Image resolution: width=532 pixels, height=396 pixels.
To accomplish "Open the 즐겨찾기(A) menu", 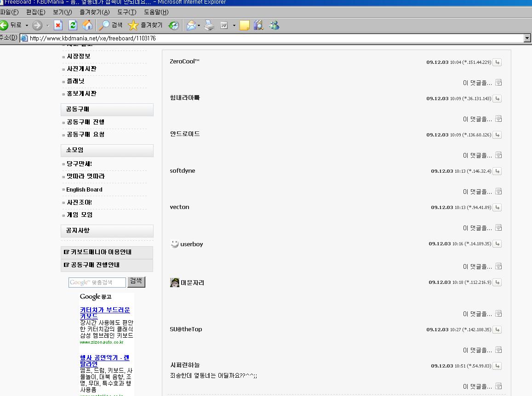I will 95,12.
